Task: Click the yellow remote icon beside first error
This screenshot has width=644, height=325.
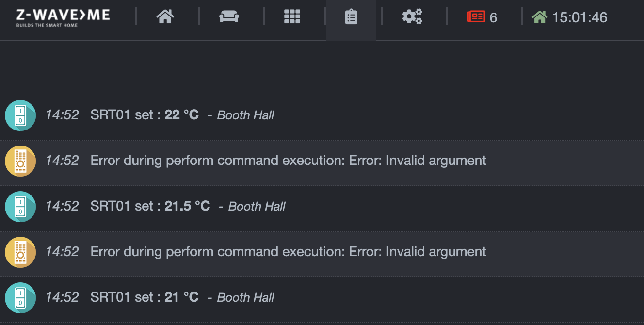Action: 20,161
